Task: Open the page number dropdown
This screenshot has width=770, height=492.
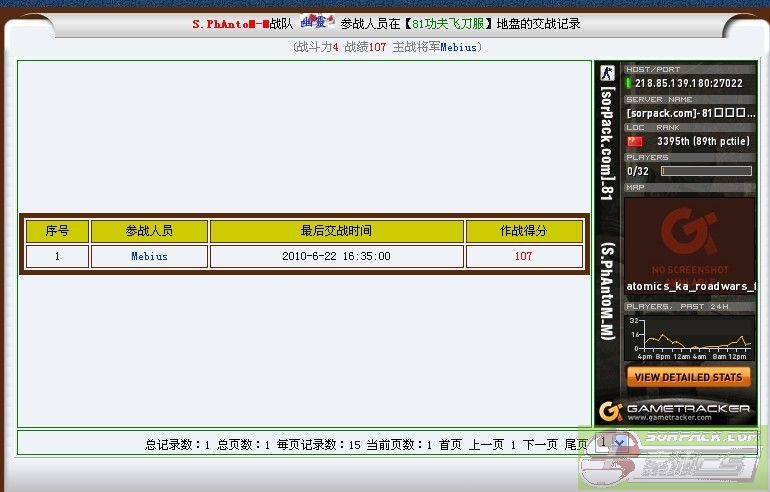Action: (x=611, y=442)
